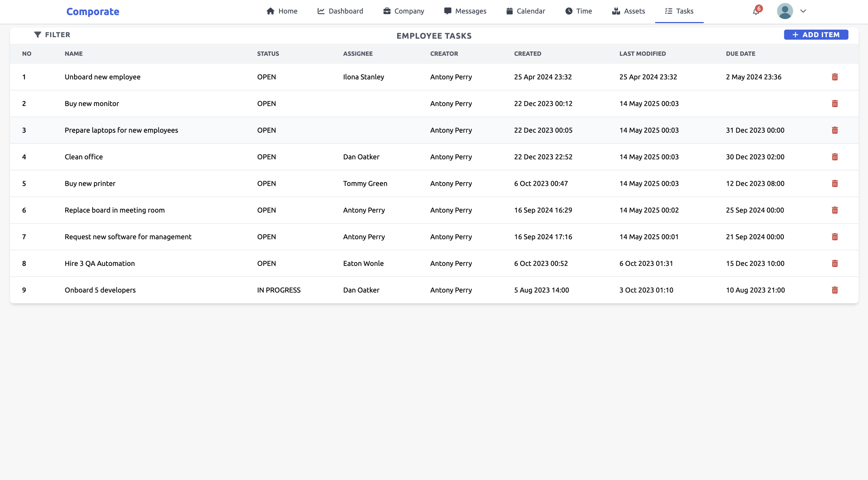
Task: Open Replace board in meeting room task
Action: tap(114, 210)
